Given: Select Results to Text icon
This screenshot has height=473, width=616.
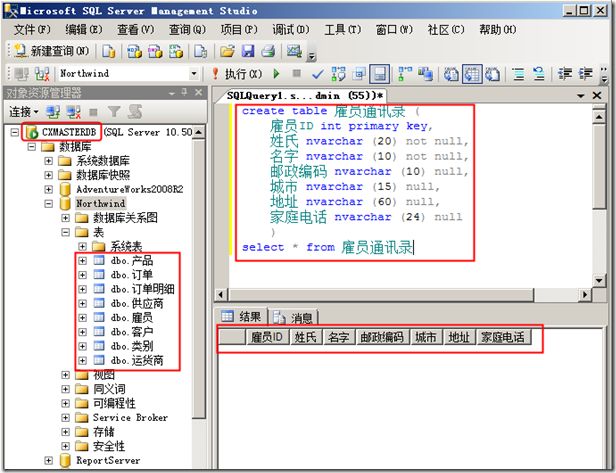Looking at the screenshot, I should click(x=451, y=74).
